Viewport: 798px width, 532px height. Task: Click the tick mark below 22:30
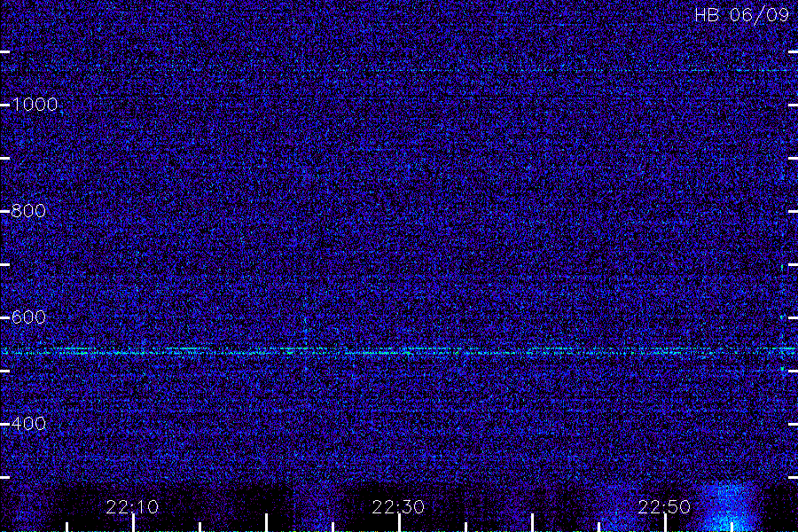pos(400,523)
